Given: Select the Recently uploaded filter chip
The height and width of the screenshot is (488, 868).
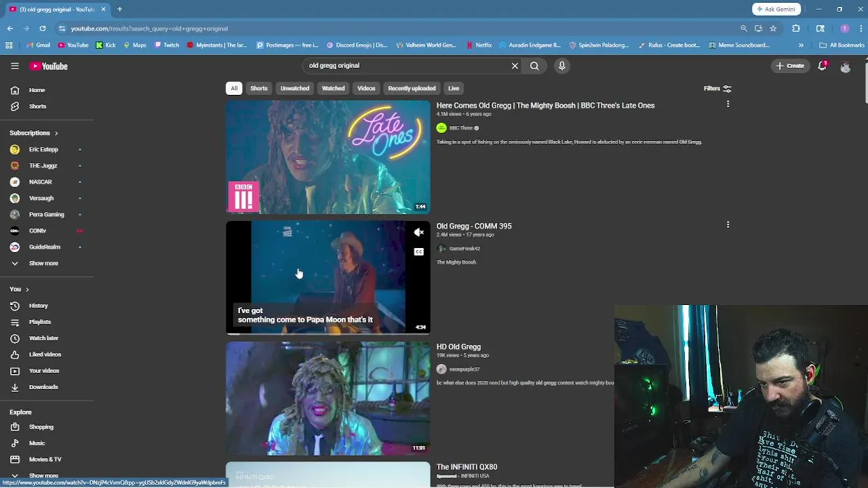Looking at the screenshot, I should pyautogui.click(x=412, y=88).
